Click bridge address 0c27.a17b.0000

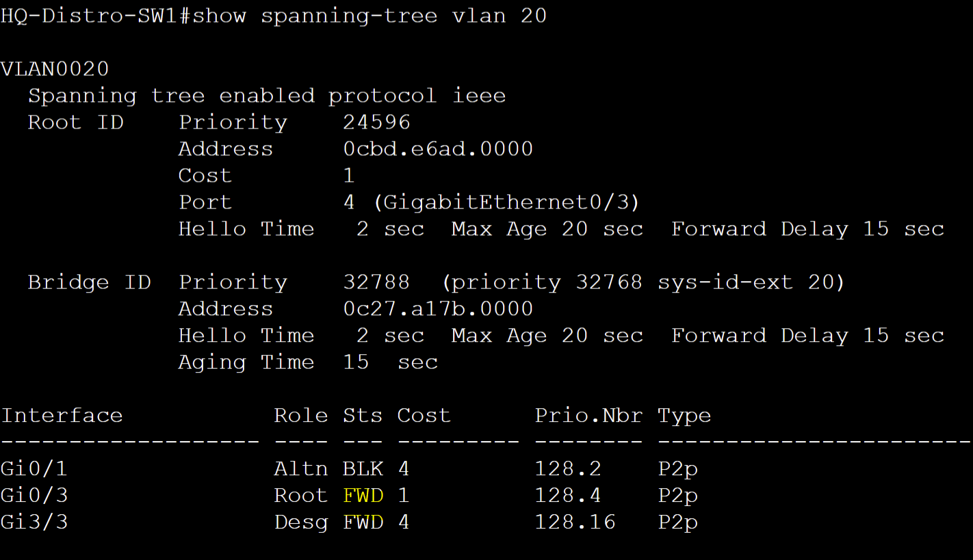[x=438, y=309]
